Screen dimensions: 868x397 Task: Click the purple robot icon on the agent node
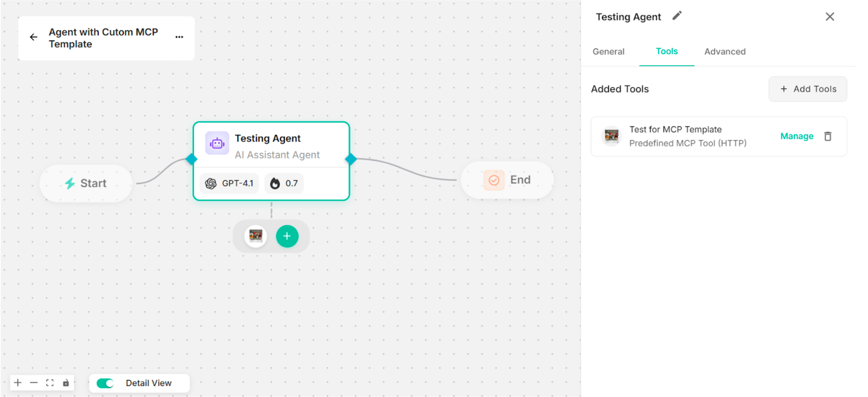click(217, 143)
